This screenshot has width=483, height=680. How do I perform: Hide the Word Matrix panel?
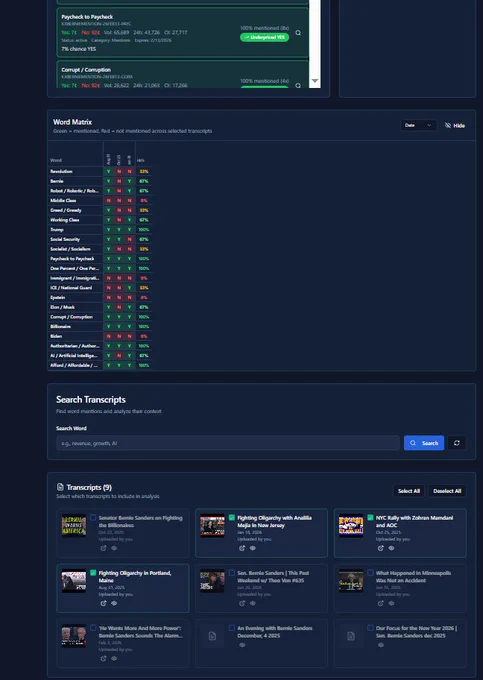455,125
